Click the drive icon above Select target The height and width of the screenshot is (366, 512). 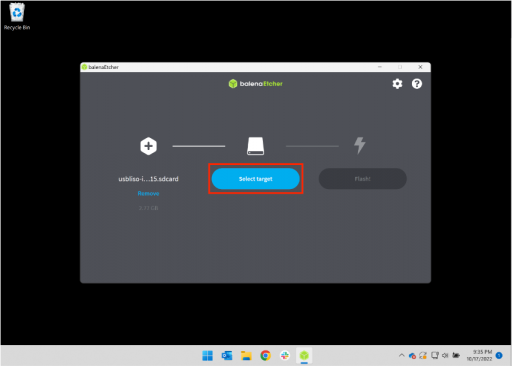click(256, 146)
